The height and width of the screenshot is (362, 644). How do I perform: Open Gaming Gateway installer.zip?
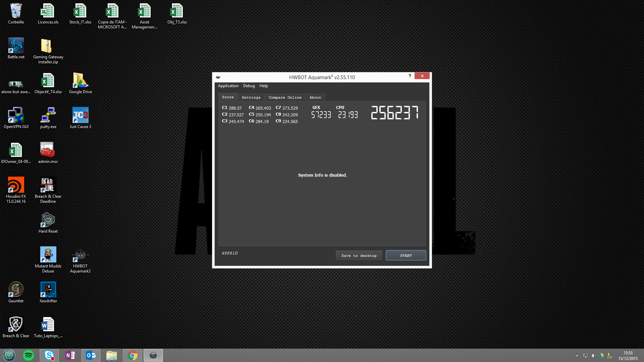[x=48, y=51]
